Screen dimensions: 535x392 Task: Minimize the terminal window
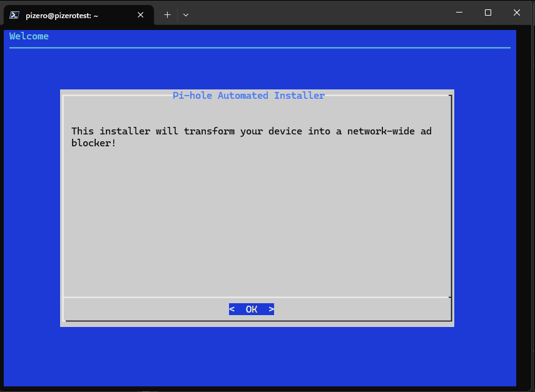pos(459,13)
